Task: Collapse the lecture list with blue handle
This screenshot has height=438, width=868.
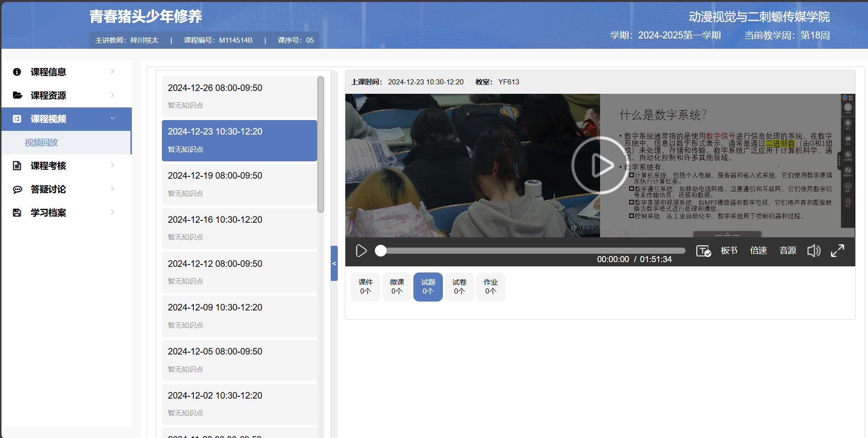Action: tap(334, 263)
